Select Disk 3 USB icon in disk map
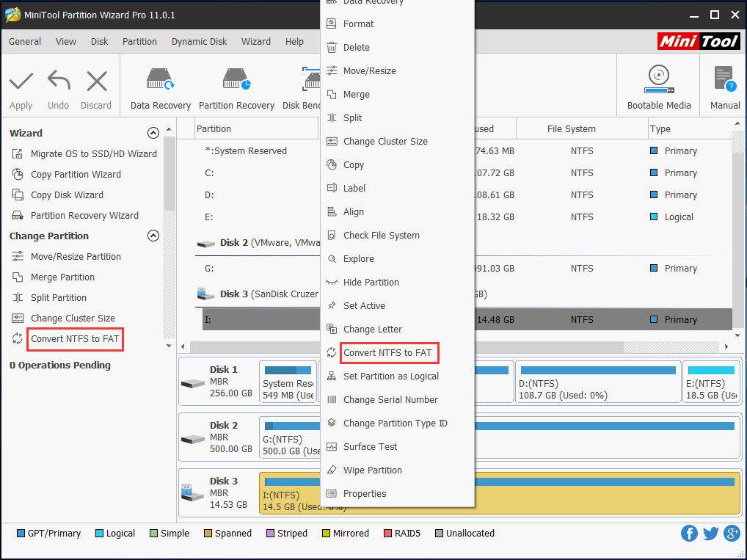This screenshot has height=560, width=747. (192, 492)
